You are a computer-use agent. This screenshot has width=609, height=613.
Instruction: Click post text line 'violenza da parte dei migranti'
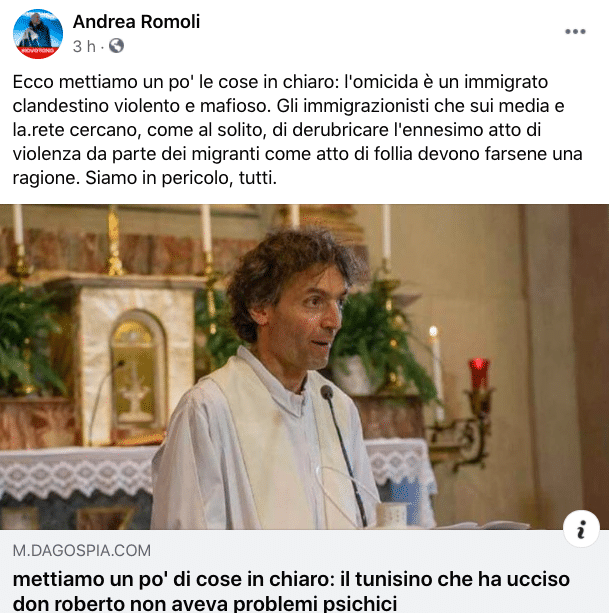point(297,154)
